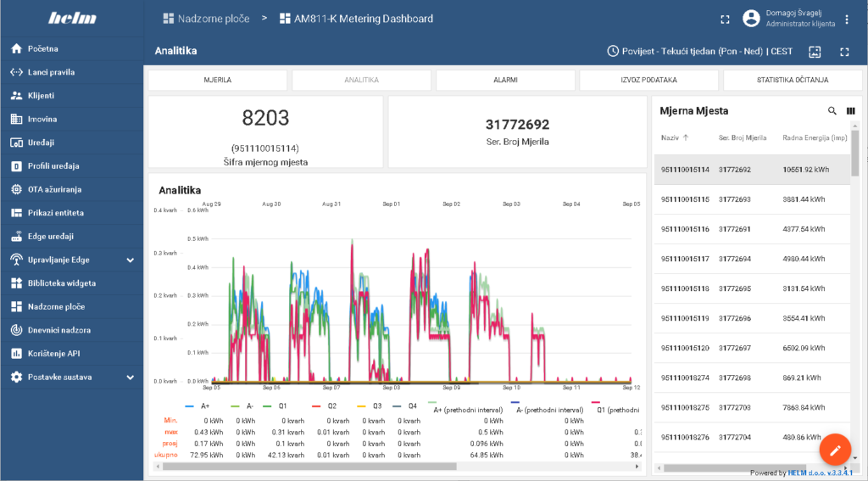The image size is (868, 481).
Task: Open column settings icon in Mjerna Mjesta
Action: click(x=851, y=110)
